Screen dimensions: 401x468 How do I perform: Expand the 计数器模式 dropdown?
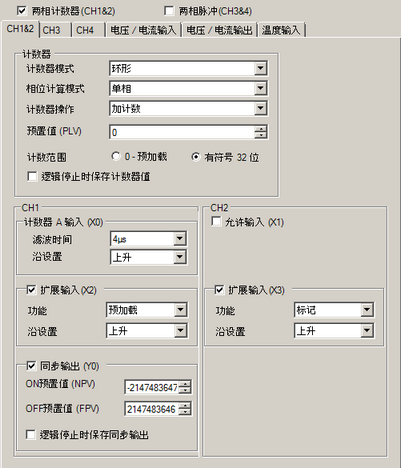point(188,69)
